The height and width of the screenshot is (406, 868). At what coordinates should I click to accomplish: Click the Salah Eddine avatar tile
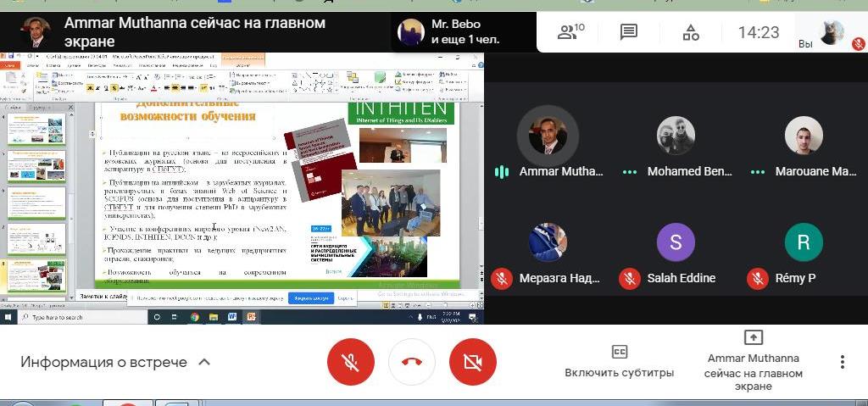[676, 242]
